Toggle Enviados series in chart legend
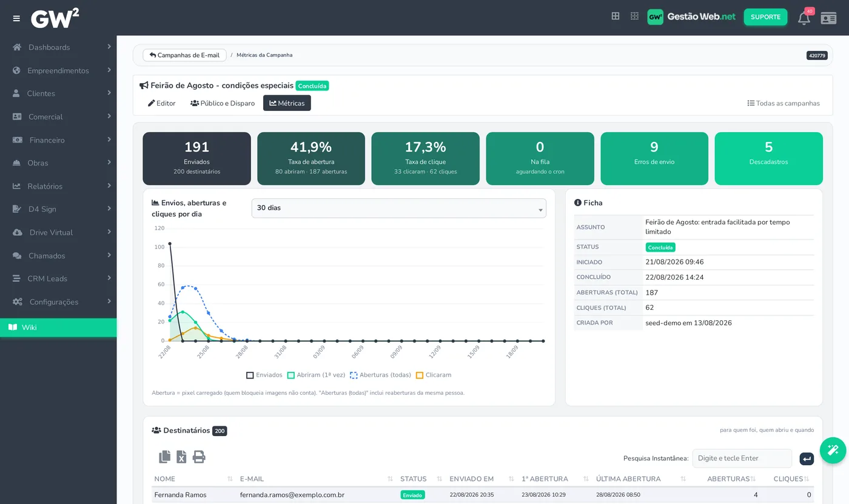 click(264, 375)
